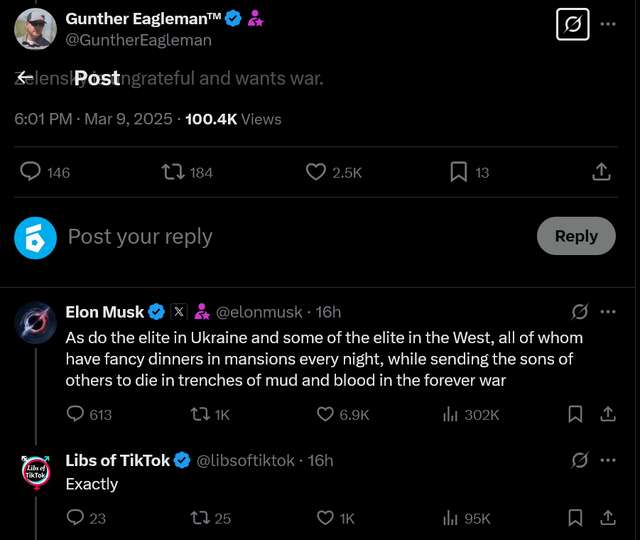Screen dimensions: 640x540
Task: Bookmark the Libs of TikTok reply
Action: [x=576, y=518]
